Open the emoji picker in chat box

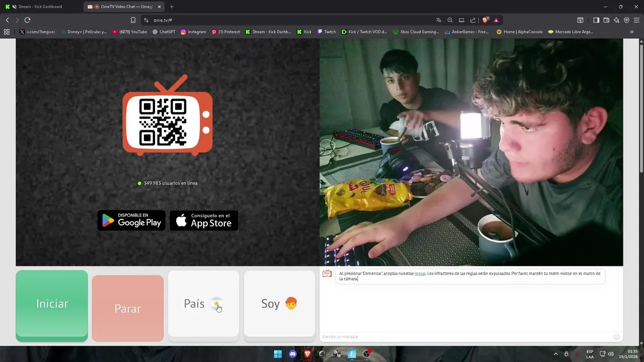(616, 336)
